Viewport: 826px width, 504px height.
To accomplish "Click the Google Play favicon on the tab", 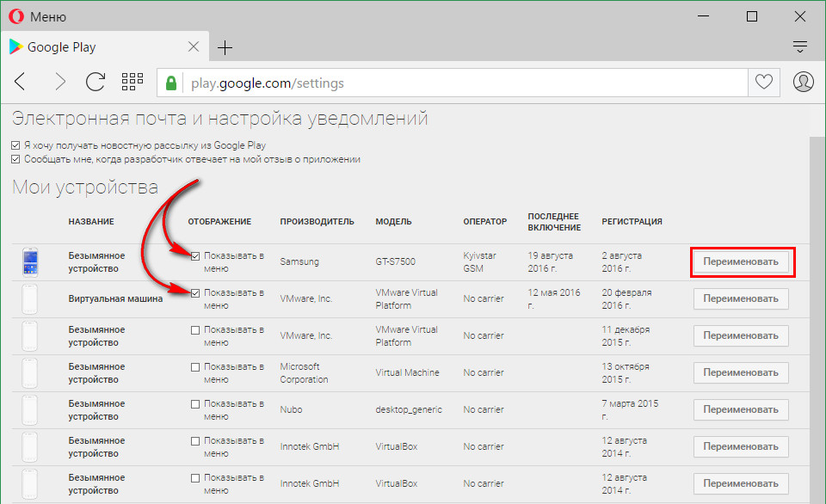I will (15, 46).
